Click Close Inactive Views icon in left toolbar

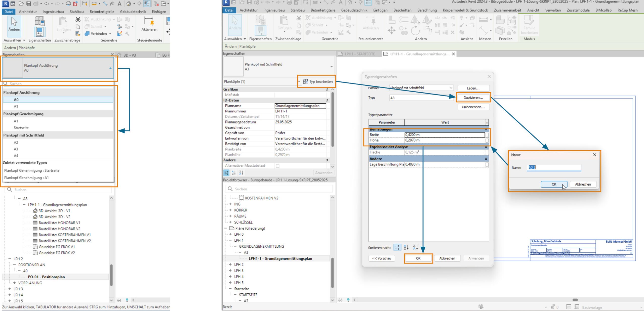click(x=156, y=4)
